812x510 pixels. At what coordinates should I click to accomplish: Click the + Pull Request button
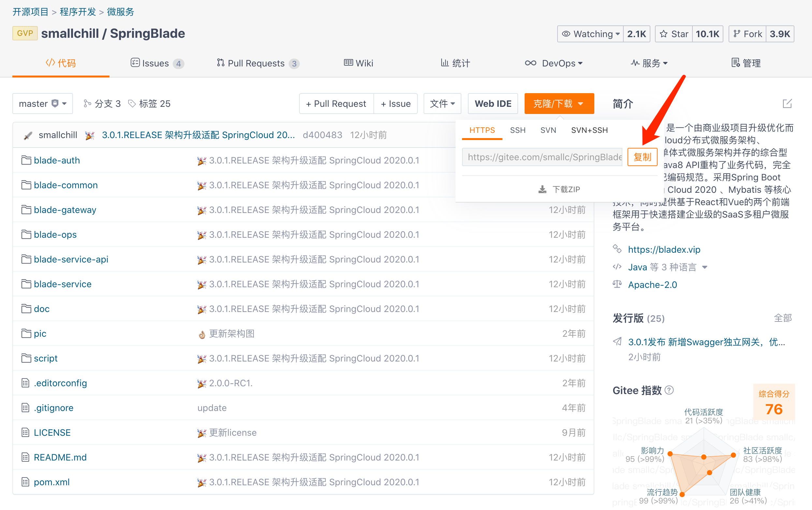point(336,104)
